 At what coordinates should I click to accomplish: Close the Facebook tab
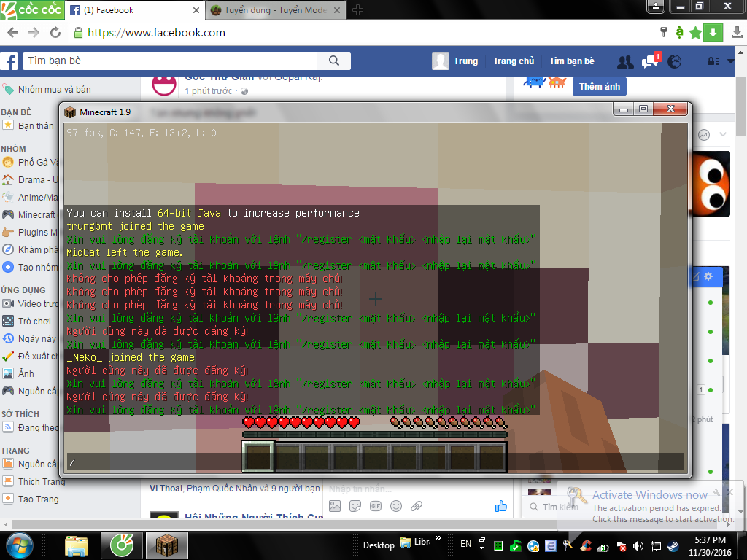click(196, 10)
